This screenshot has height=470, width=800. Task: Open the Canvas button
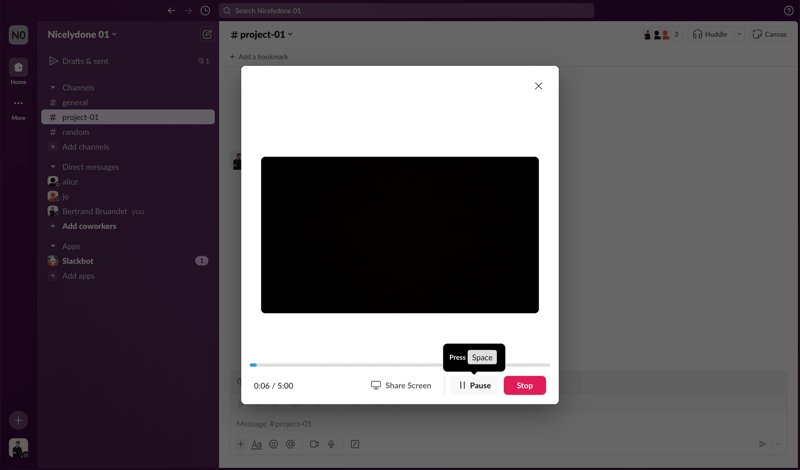click(770, 34)
